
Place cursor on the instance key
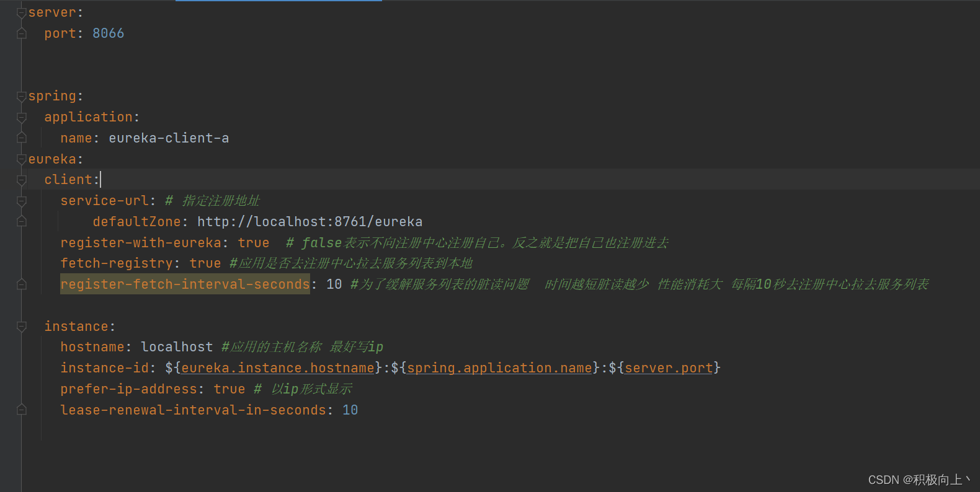click(76, 327)
